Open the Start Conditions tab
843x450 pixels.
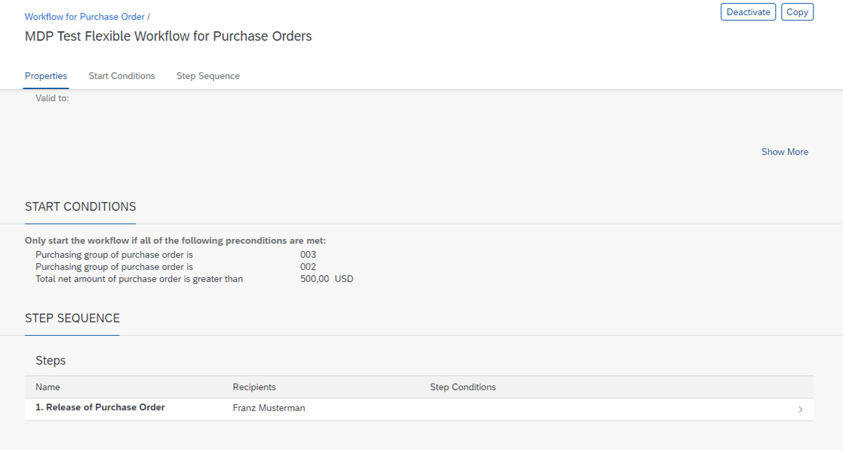click(x=122, y=76)
